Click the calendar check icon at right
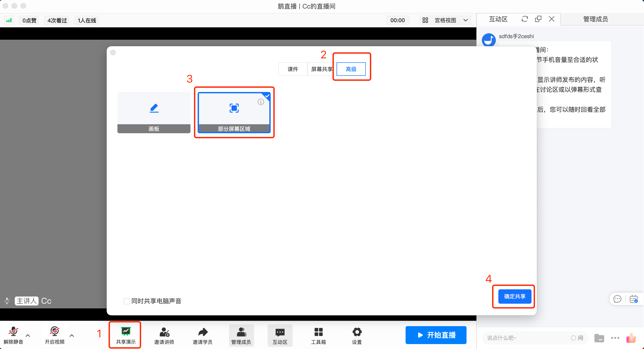This screenshot has height=349, width=644. [x=633, y=299]
